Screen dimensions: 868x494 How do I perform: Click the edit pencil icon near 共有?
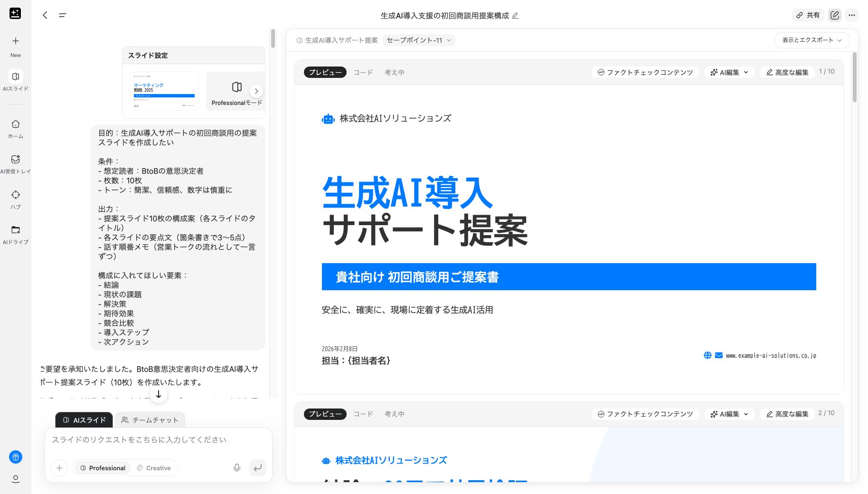pyautogui.click(x=835, y=15)
